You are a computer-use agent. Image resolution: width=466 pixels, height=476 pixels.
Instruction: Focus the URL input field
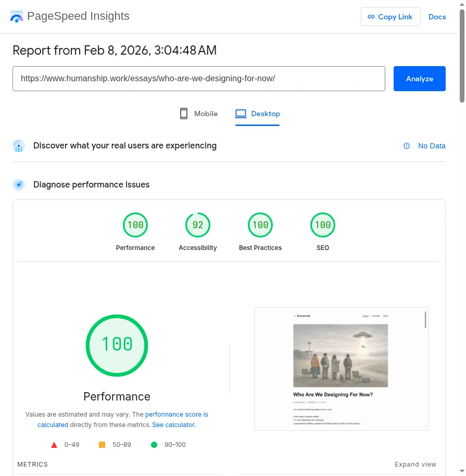point(198,79)
